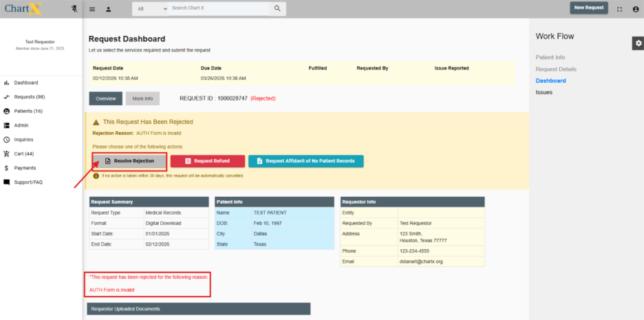Open Requests (98) in sidebar
Viewport: 644px width, 320px height.
point(30,97)
